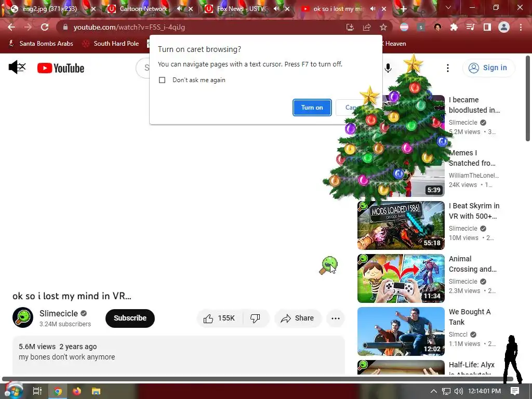Open the 5:39 Memes video thumbnail

click(426, 183)
